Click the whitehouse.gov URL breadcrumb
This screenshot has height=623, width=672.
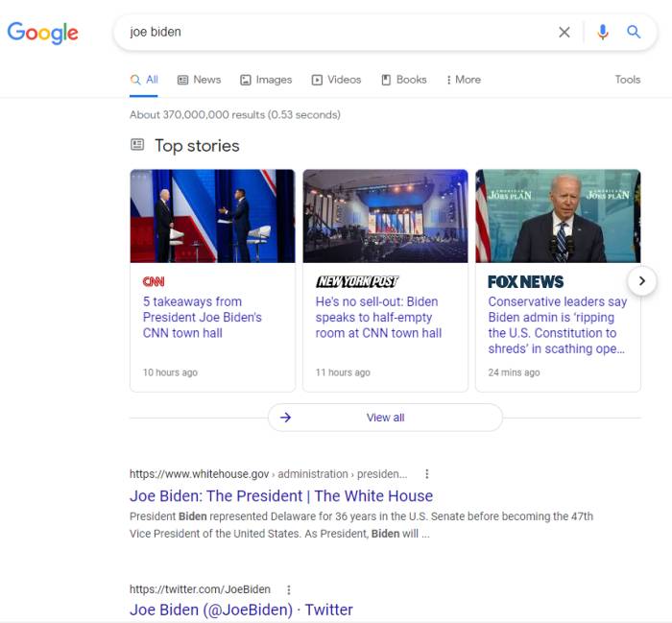pos(268,474)
